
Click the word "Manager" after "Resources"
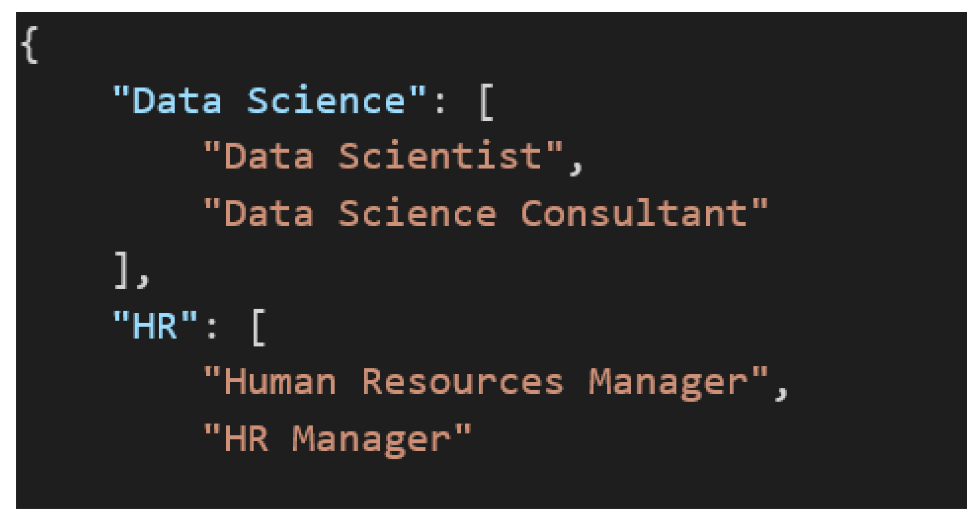(x=668, y=383)
